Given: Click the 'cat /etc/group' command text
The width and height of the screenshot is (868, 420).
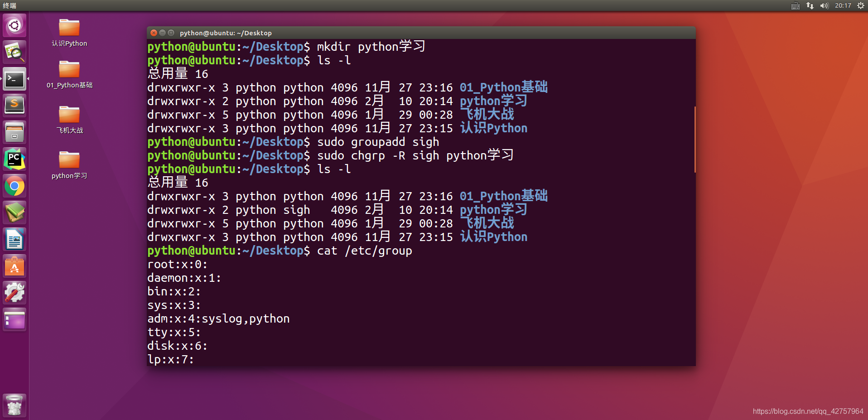Looking at the screenshot, I should tap(365, 251).
